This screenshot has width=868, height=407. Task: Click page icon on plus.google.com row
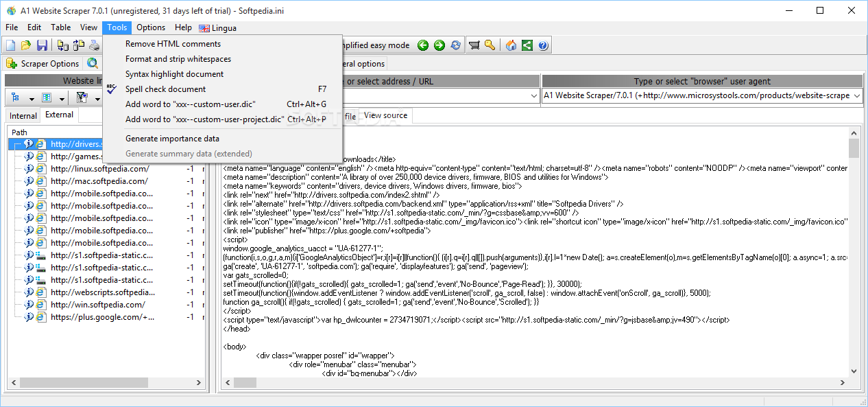click(x=41, y=317)
